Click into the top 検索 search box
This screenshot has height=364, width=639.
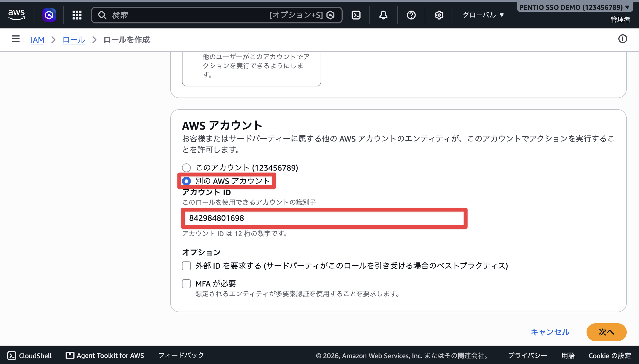tap(217, 15)
